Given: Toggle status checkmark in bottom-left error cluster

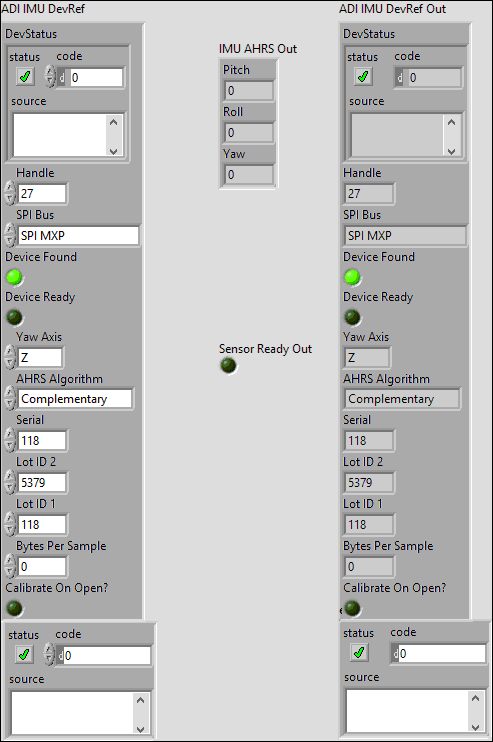Looking at the screenshot, I should 24,654.
